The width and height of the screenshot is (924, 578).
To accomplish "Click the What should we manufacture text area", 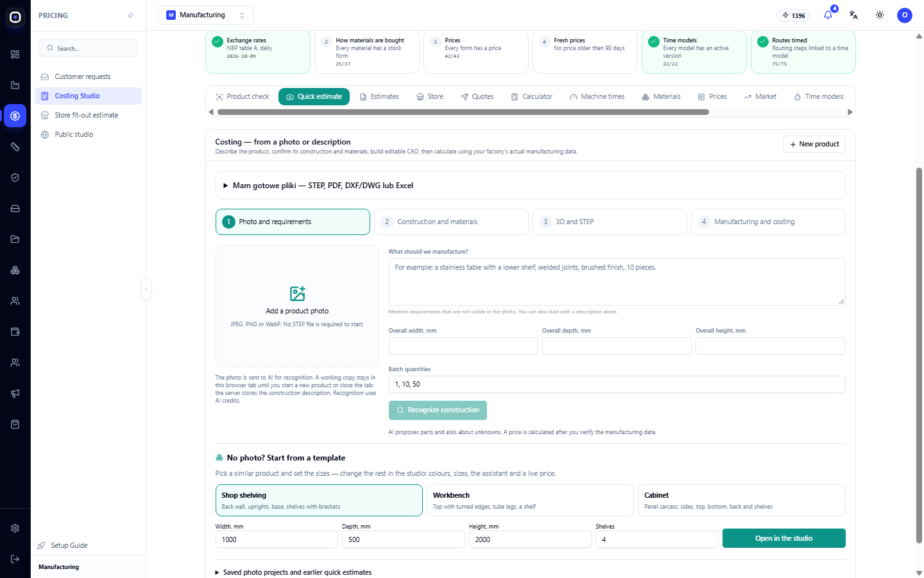I will coord(617,281).
